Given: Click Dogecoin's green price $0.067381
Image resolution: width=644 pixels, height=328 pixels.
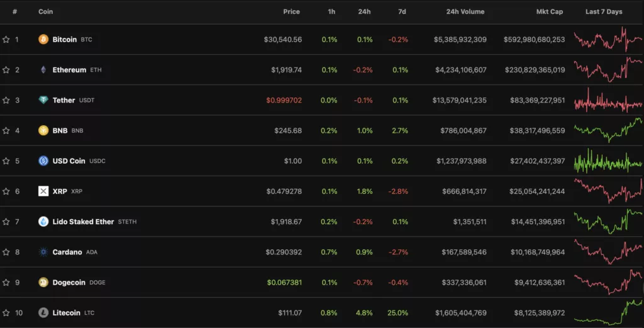Looking at the screenshot, I should coord(284,283).
